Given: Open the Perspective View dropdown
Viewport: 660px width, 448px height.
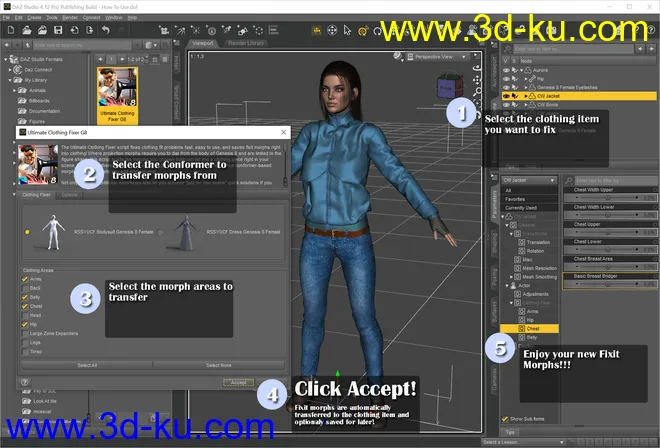Looking at the screenshot, I should [x=438, y=57].
